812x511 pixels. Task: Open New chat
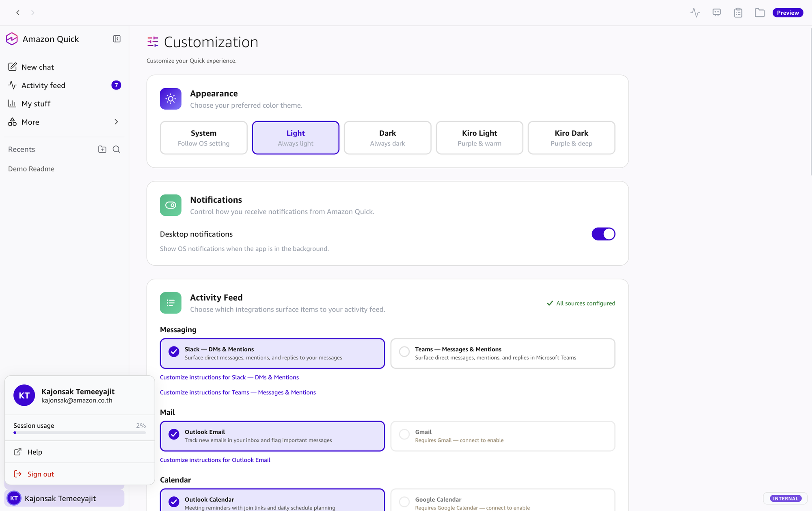coord(64,67)
